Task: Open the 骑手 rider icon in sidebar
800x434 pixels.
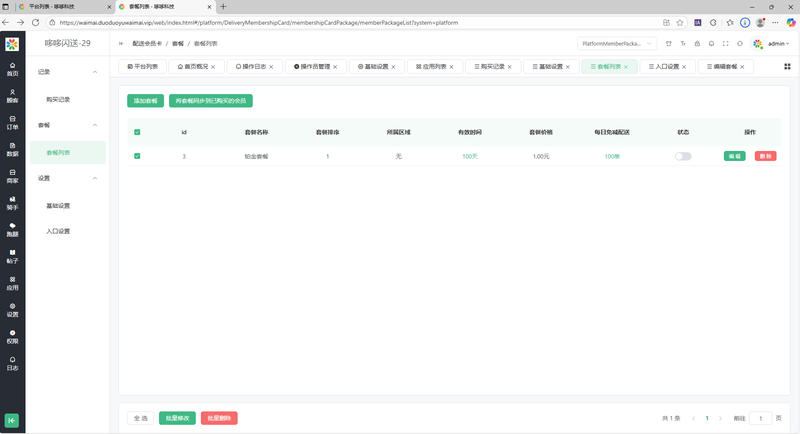Action: coord(12,203)
